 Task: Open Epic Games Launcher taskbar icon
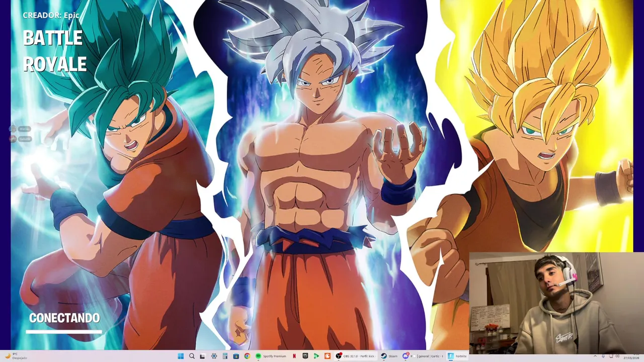click(305, 356)
